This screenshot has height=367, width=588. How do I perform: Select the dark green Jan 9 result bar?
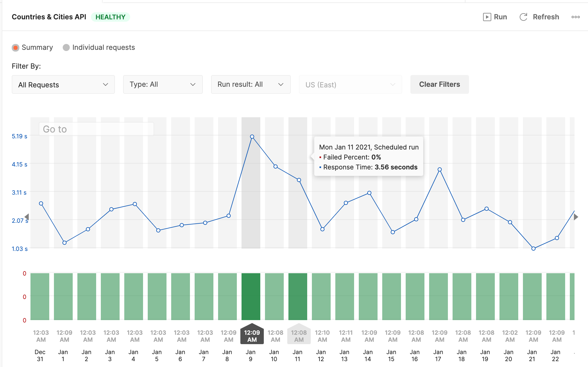coord(251,296)
